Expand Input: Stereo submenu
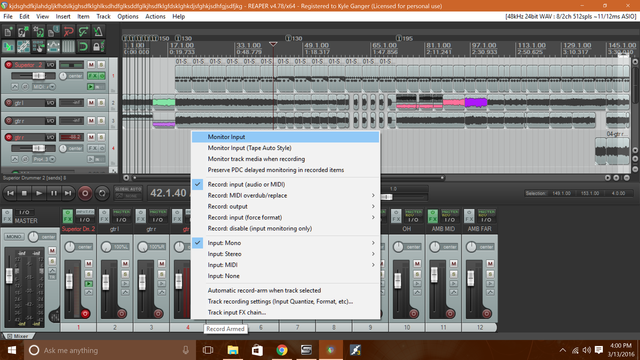 point(285,254)
